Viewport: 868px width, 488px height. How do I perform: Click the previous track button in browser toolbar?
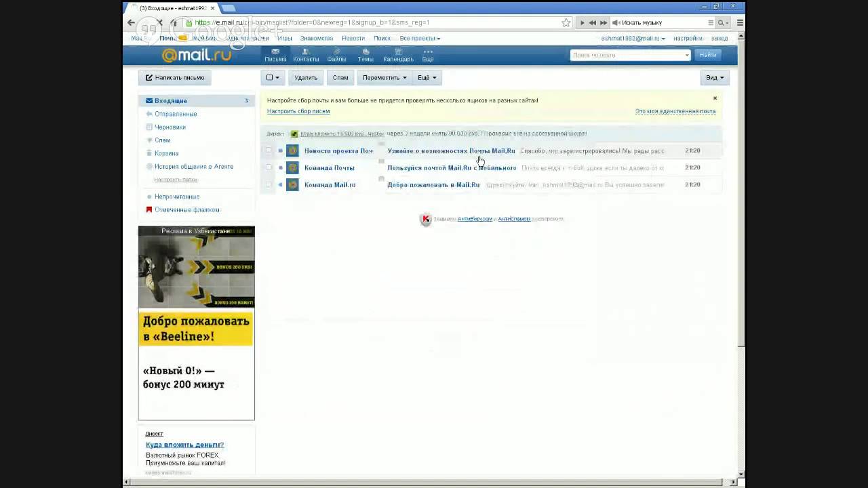click(593, 22)
